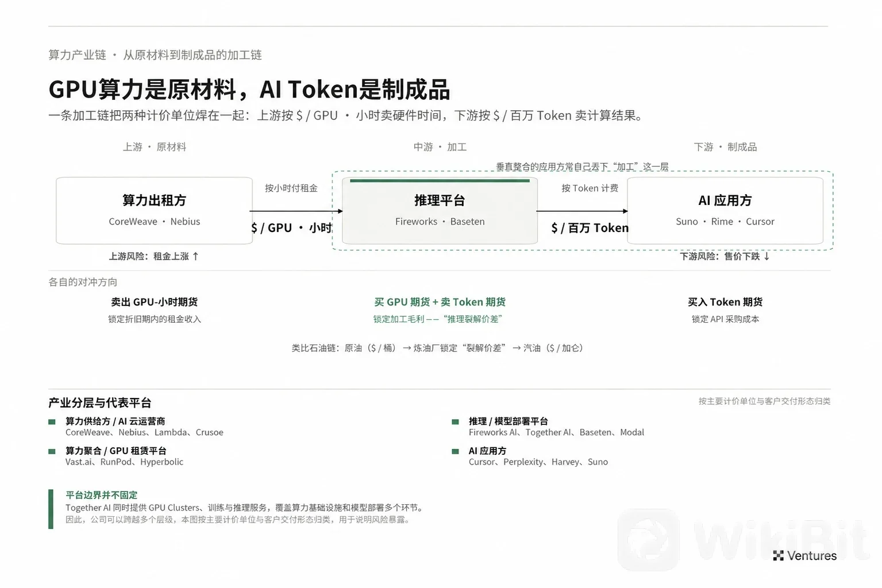Click the "AI 应用方" title in the diagram box
Viewport: 882px width, 588px height.
click(x=725, y=200)
